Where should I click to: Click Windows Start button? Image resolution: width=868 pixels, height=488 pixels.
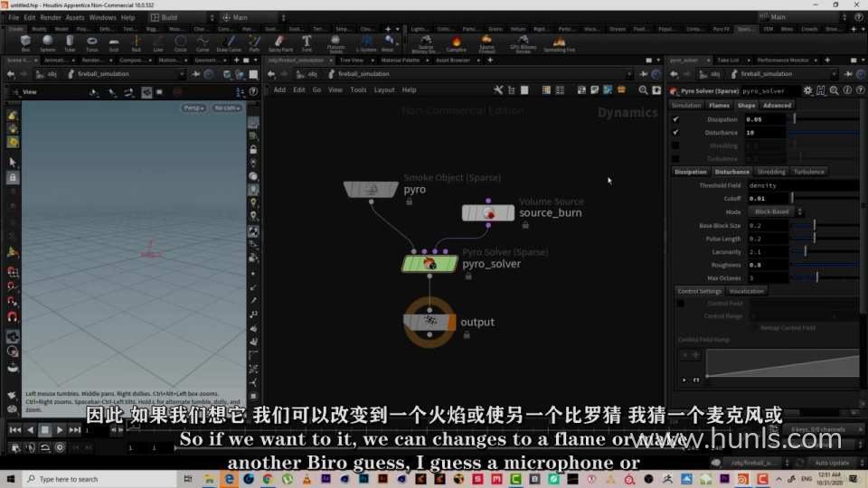pos(11,479)
